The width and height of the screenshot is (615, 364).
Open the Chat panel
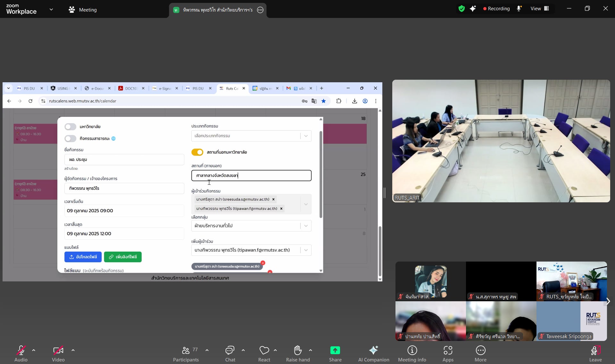click(x=230, y=351)
